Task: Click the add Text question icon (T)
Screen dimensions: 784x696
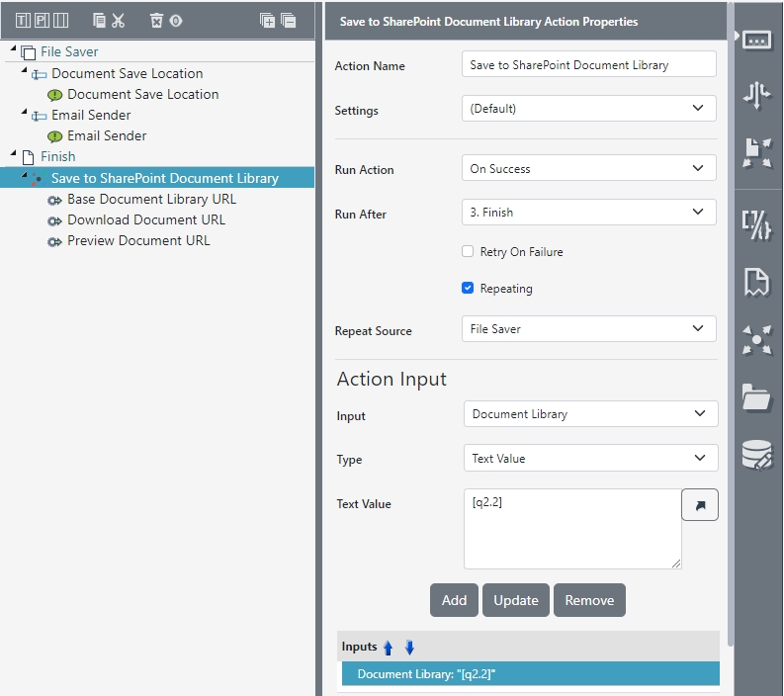Action: coord(23,21)
